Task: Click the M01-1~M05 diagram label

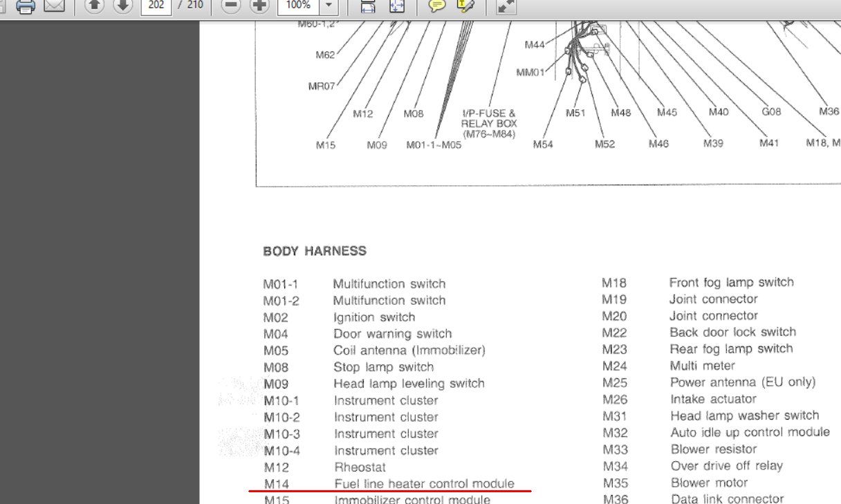Action: [434, 144]
